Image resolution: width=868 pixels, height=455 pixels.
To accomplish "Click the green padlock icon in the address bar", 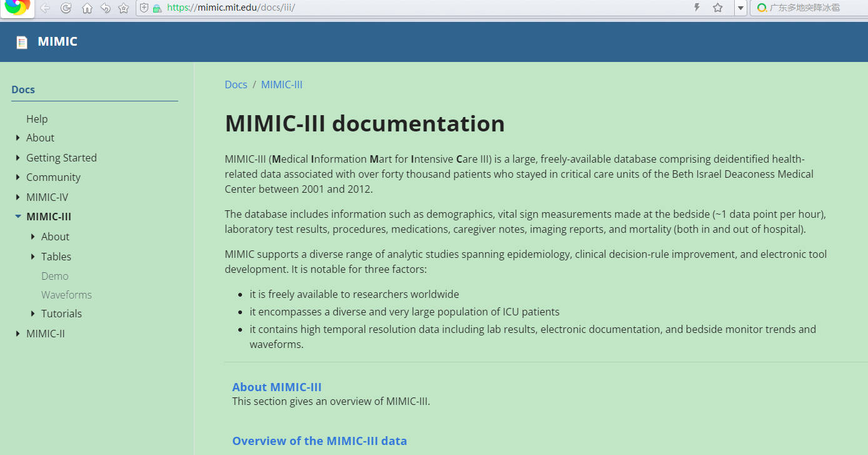I will 157,8.
